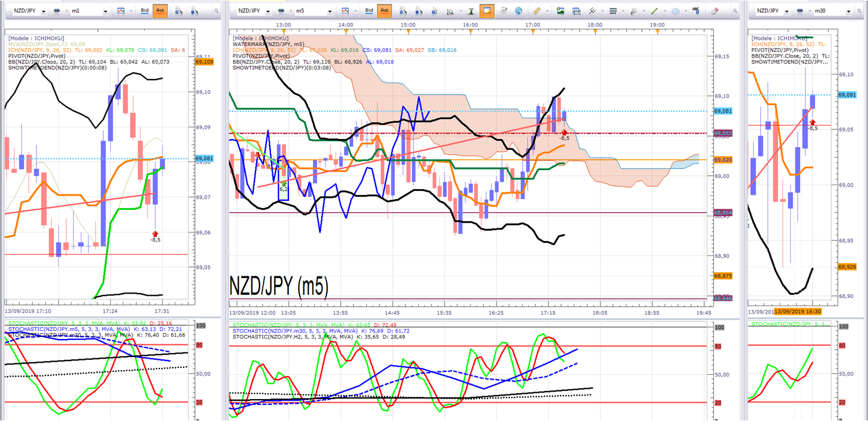Click the globe icon in the m5 toolbar
Image resolution: width=868 pixels, height=421 pixels.
[x=518, y=11]
